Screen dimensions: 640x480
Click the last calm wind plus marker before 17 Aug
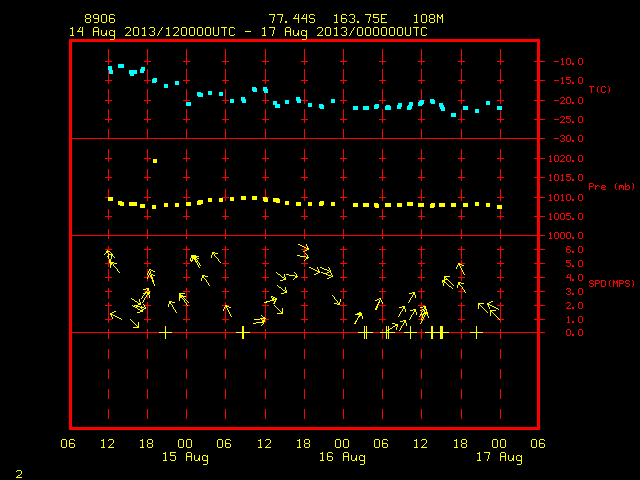[x=476, y=333]
